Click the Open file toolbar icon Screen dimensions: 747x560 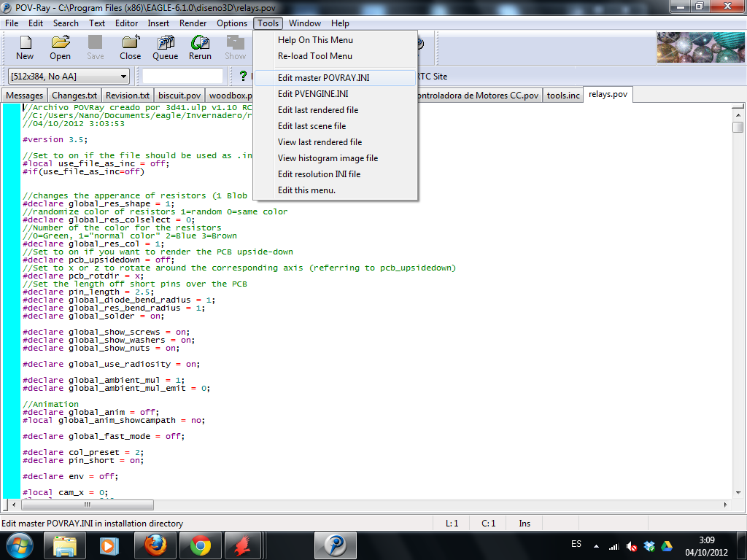[x=60, y=47]
